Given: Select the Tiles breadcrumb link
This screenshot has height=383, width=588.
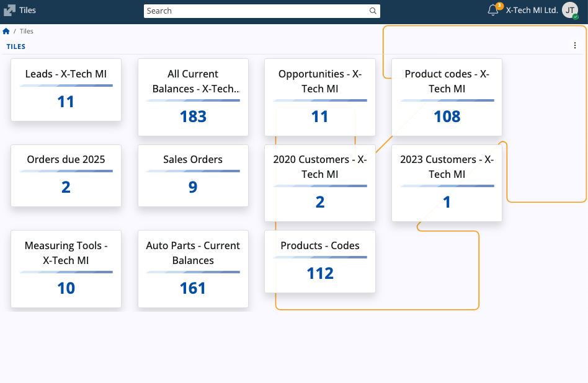Looking at the screenshot, I should (27, 31).
